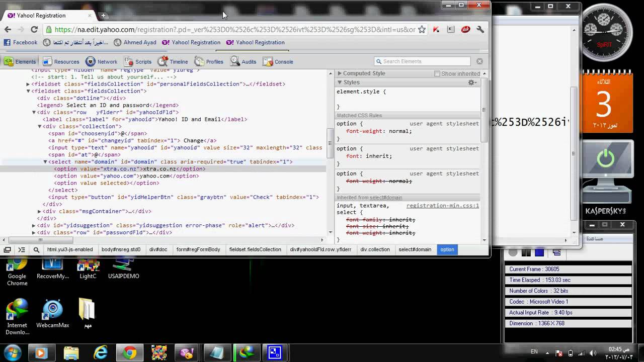Open the Facebook bookmark

pyautogui.click(x=21, y=42)
